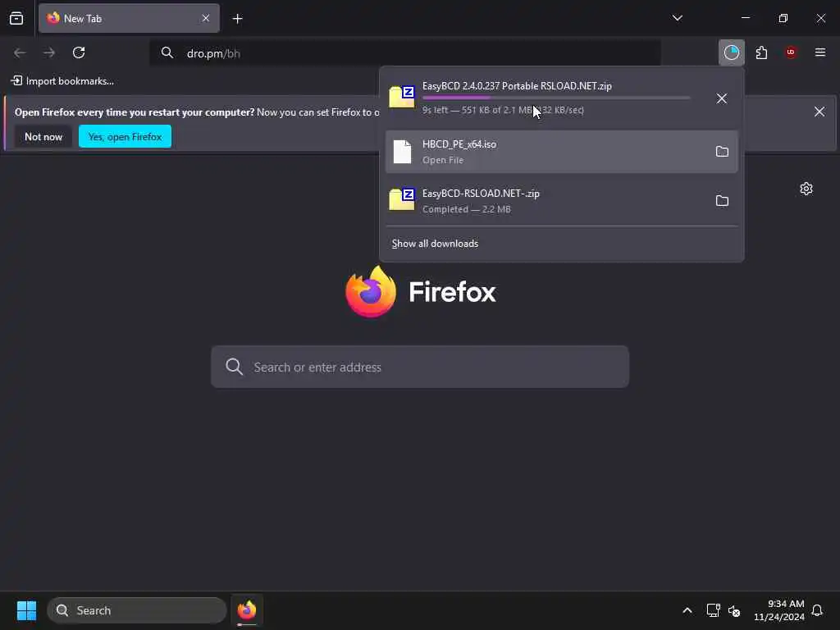Show EasyBCD-RSLOAD.NET-.zip in folder

pyautogui.click(x=722, y=201)
